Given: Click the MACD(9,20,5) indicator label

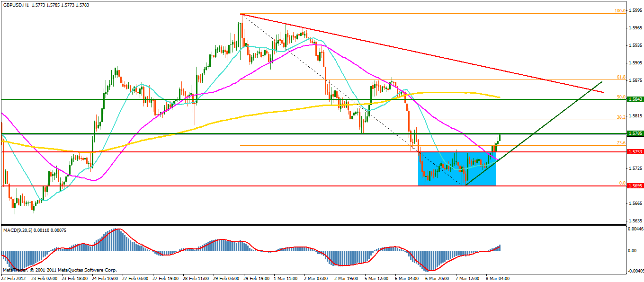Looking at the screenshot, I should tap(17, 229).
